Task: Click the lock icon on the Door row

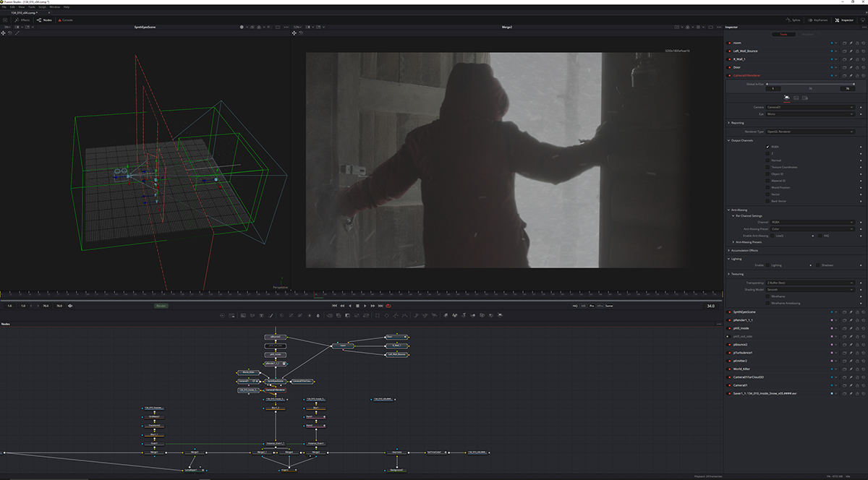Action: coord(857,67)
